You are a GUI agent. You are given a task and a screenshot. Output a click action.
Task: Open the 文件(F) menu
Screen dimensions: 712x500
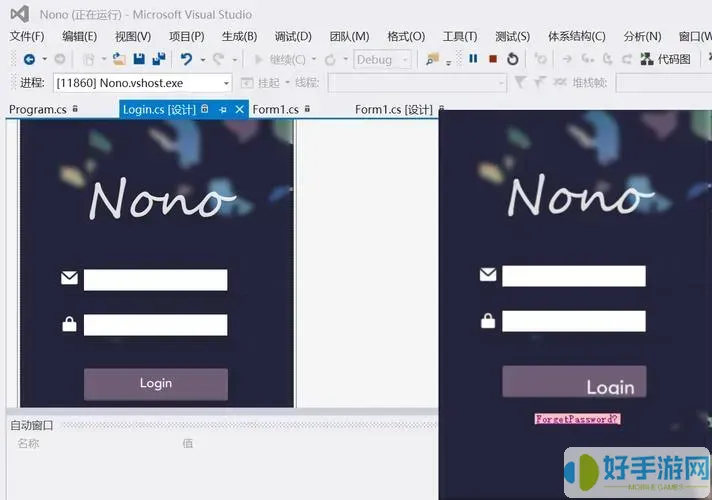point(27,36)
